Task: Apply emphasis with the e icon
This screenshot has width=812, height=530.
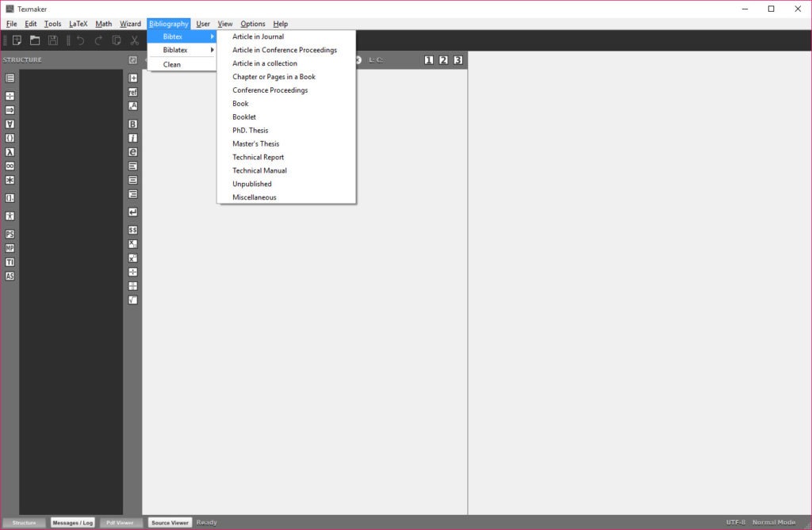Action: pyautogui.click(x=133, y=152)
